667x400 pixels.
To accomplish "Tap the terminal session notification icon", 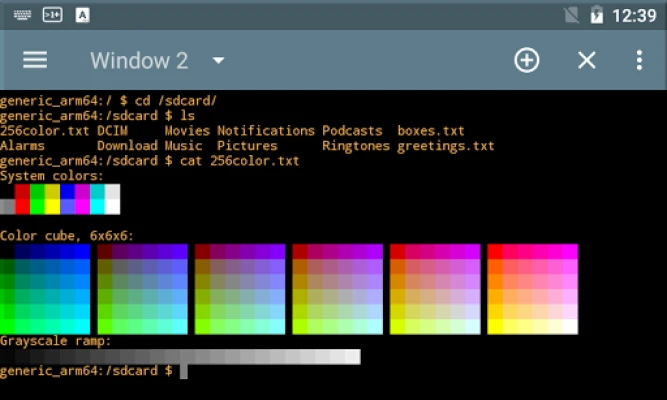I will click(52, 15).
